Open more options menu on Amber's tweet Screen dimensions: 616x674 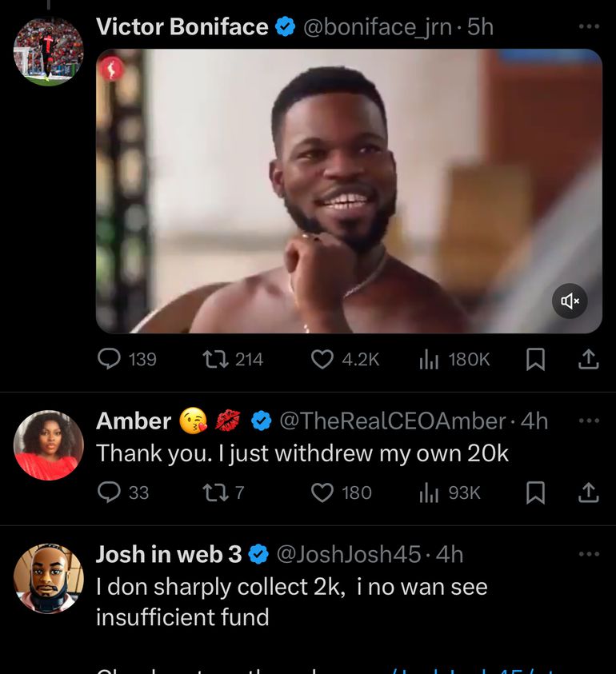588,421
